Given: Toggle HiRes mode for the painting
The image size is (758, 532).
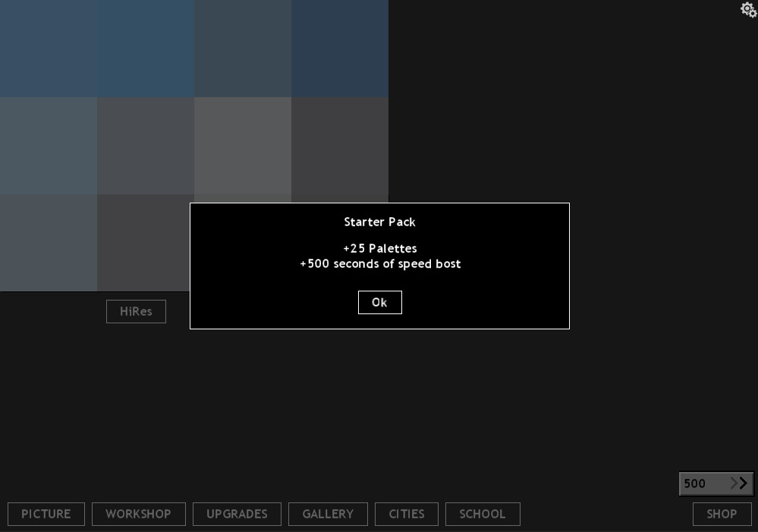Looking at the screenshot, I should (x=136, y=311).
